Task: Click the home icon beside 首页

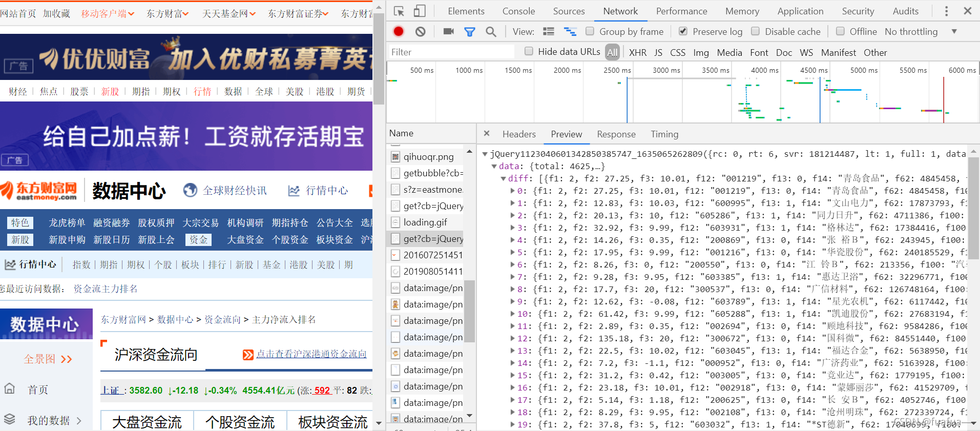Action: [x=10, y=388]
